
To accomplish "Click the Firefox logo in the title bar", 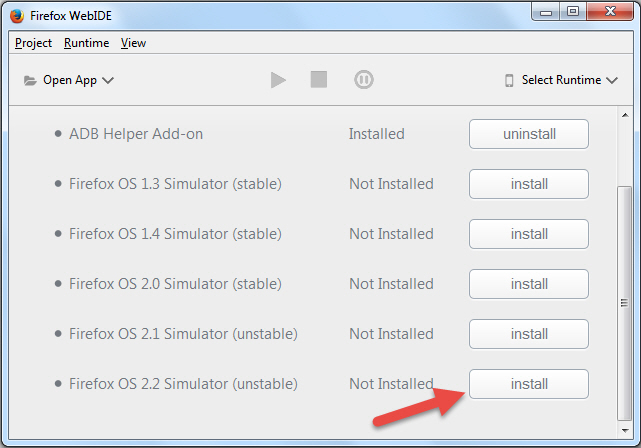I will point(17,16).
